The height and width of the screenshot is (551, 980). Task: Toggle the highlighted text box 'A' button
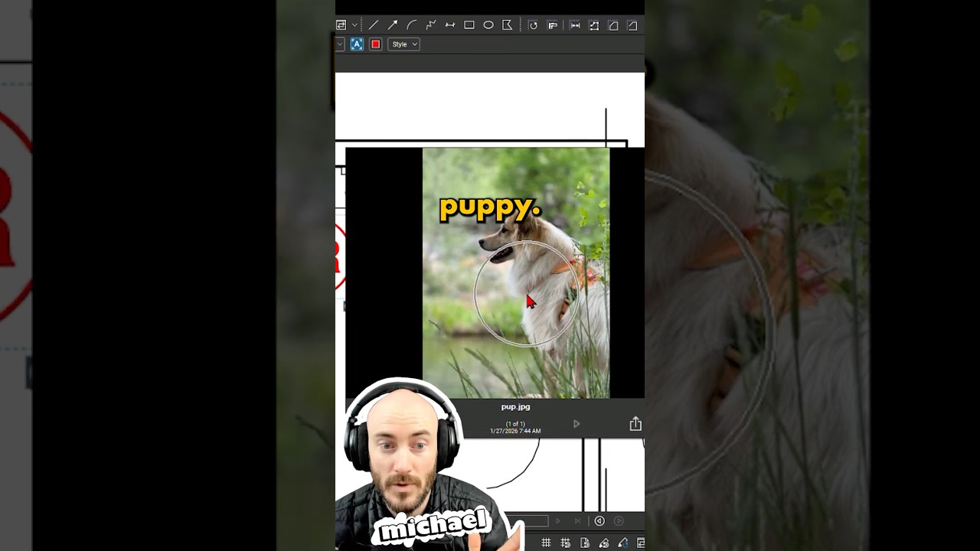point(357,44)
